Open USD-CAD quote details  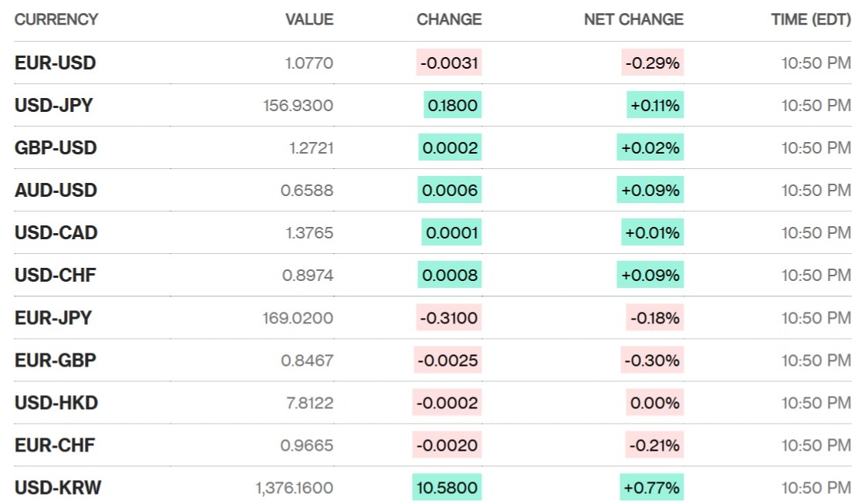point(56,232)
